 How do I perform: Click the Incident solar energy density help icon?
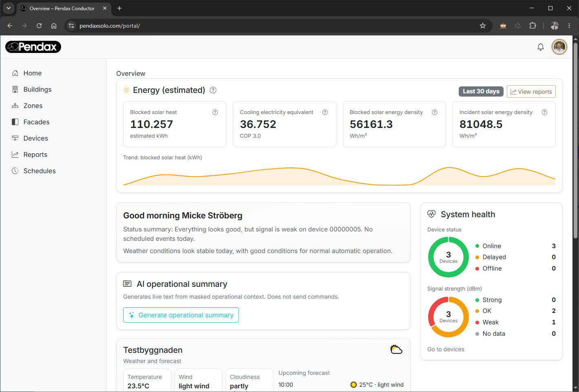544,112
